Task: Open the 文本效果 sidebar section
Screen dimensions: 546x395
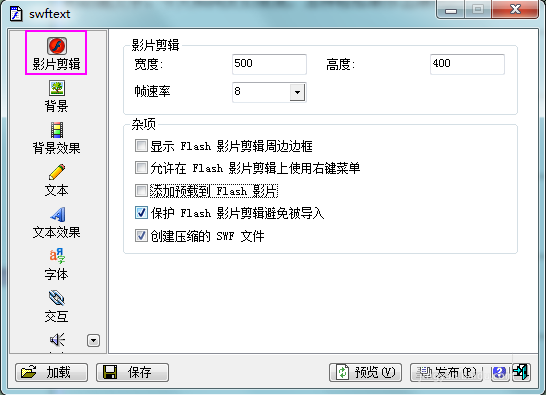Action: pos(56,222)
